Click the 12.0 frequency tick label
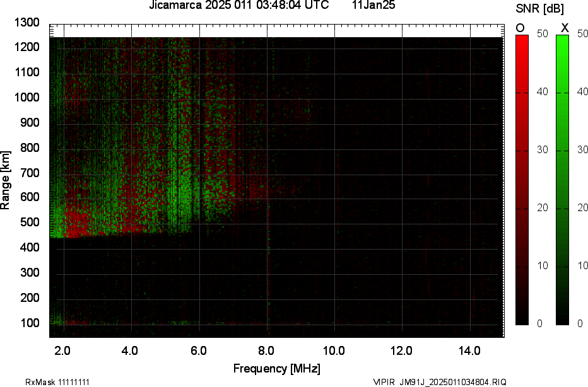Viewport: 588px width, 387px height. (401, 351)
